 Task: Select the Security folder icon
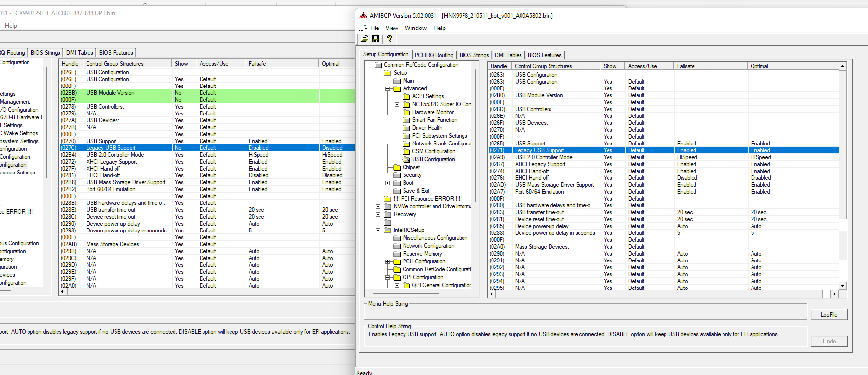397,175
